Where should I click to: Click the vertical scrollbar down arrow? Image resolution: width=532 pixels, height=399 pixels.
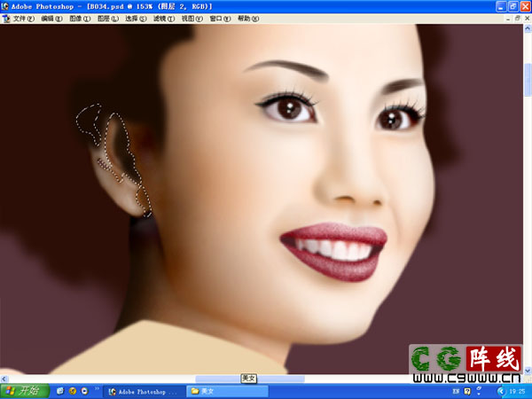[x=528, y=370]
